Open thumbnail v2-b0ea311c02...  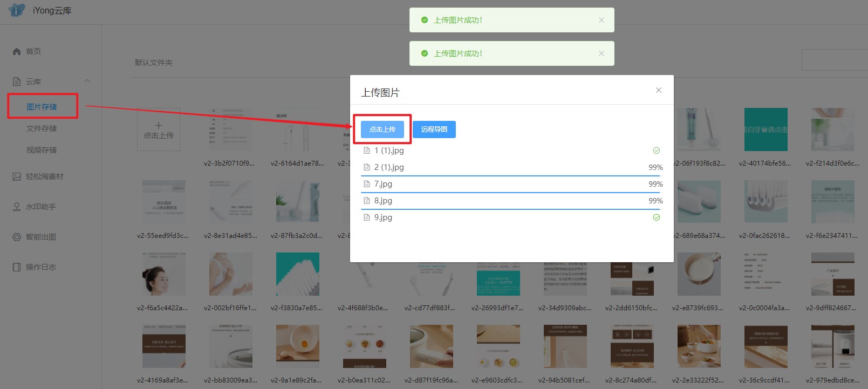[x=365, y=346]
